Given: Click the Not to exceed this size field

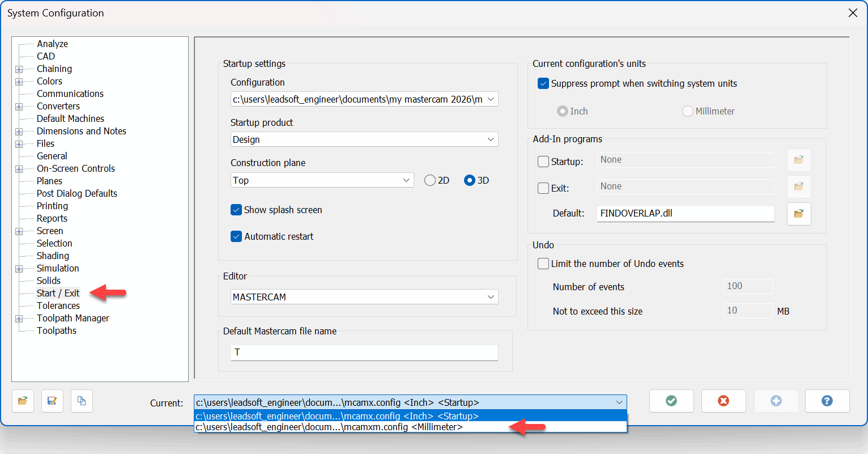Looking at the screenshot, I should (x=748, y=311).
